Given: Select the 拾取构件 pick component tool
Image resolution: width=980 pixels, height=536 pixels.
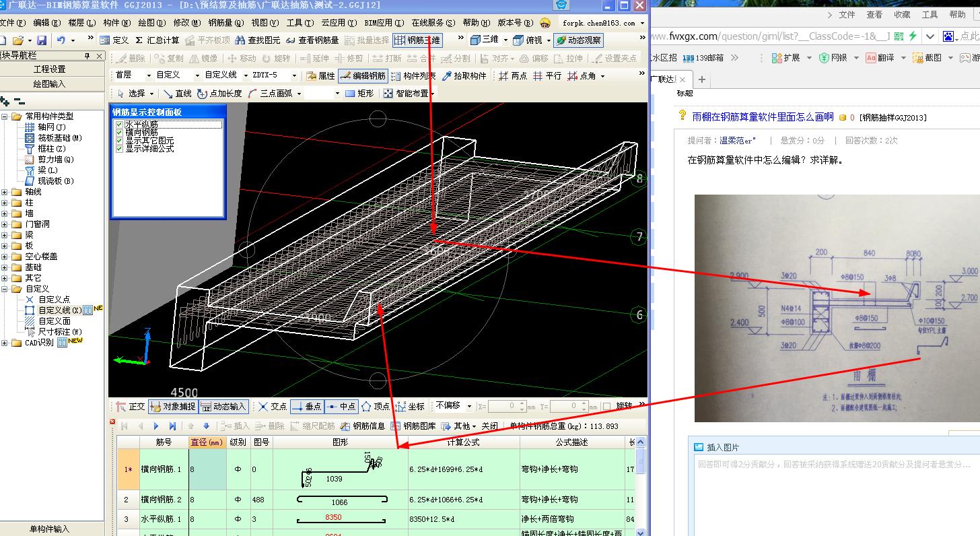Looking at the screenshot, I should [464, 76].
